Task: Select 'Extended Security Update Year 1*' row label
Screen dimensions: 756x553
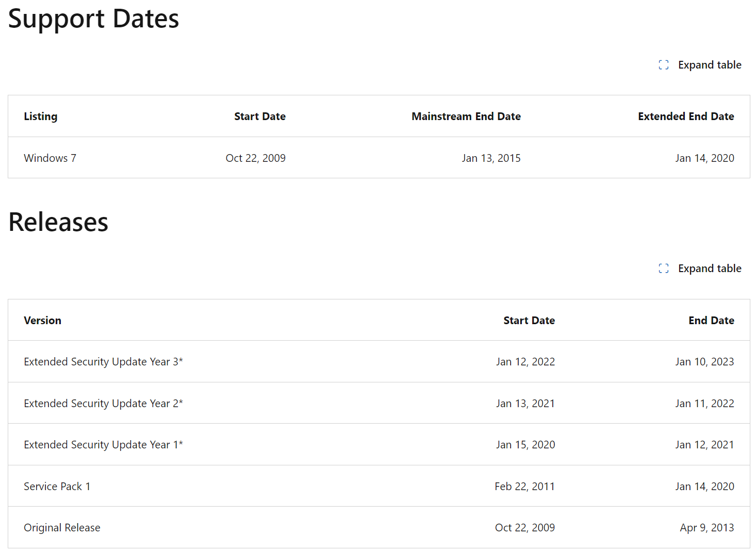Action: (x=104, y=445)
